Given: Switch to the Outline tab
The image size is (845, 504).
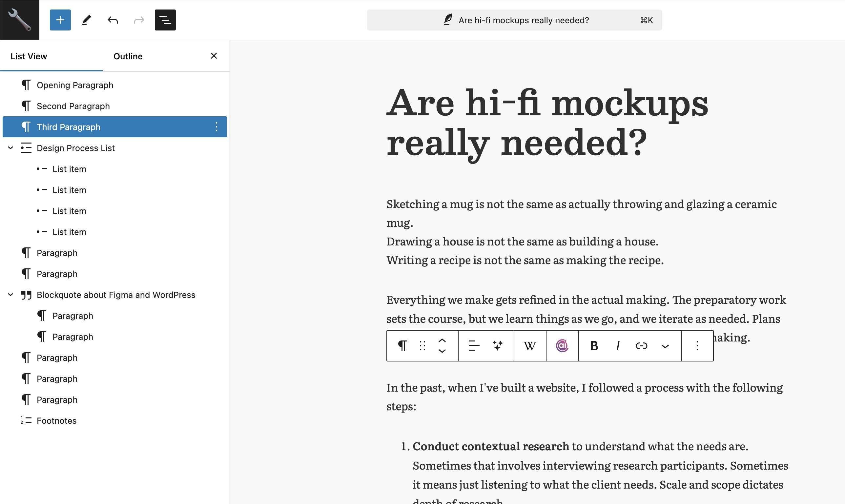Looking at the screenshot, I should tap(128, 56).
